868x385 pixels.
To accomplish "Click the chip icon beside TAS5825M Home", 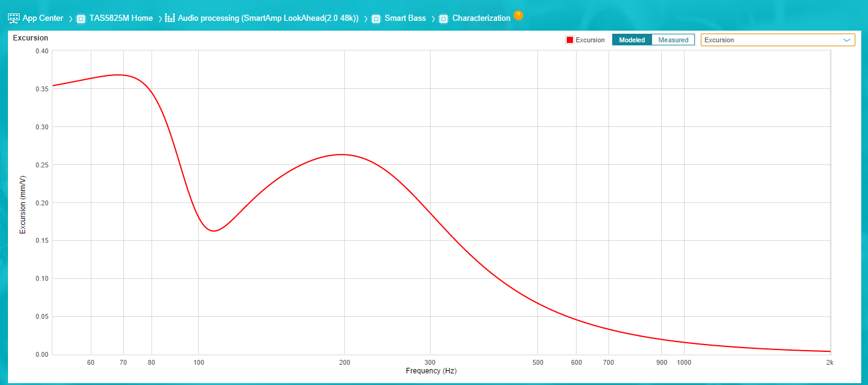I will point(80,18).
